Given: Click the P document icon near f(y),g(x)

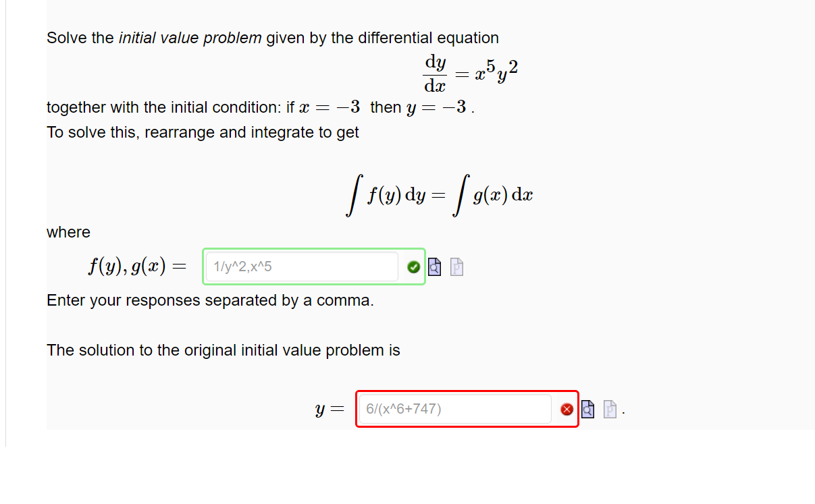Looking at the screenshot, I should pos(456,267).
